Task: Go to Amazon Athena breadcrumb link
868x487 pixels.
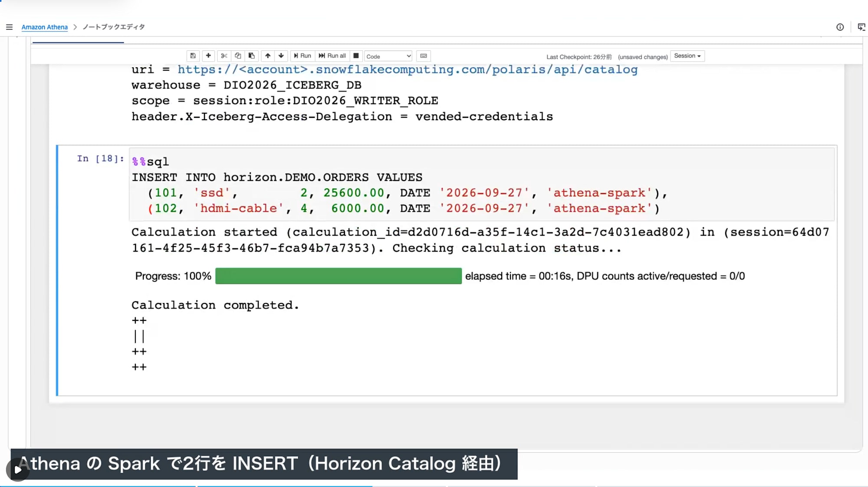Action: tap(45, 27)
